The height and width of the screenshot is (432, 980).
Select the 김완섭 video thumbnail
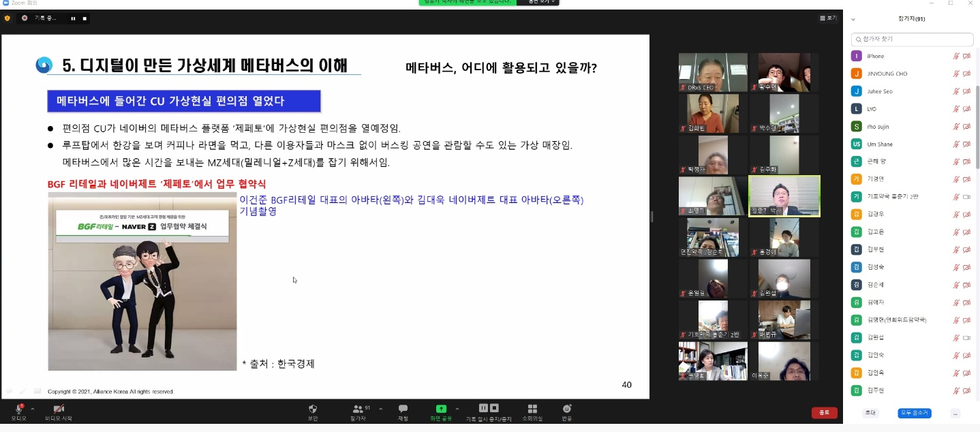click(x=784, y=279)
